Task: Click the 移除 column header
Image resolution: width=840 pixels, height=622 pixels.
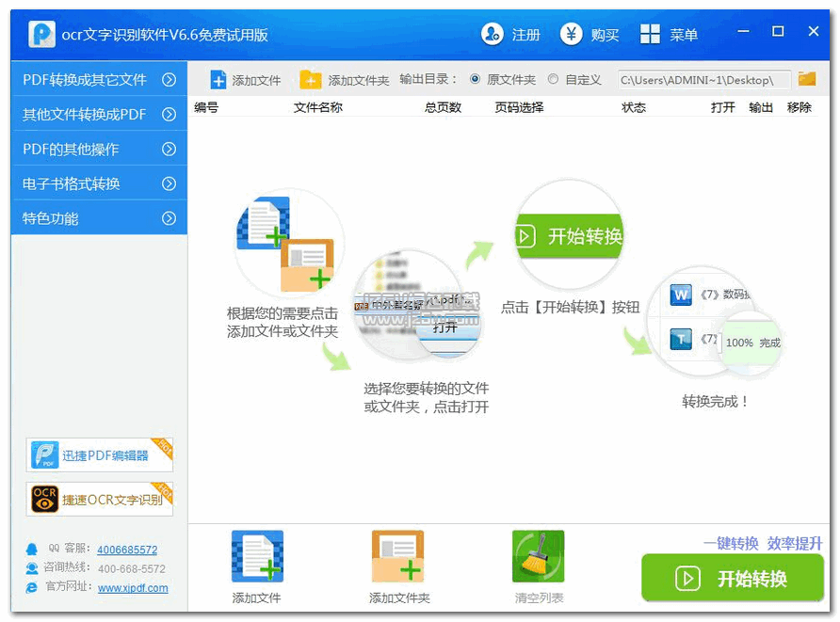Action: click(800, 107)
